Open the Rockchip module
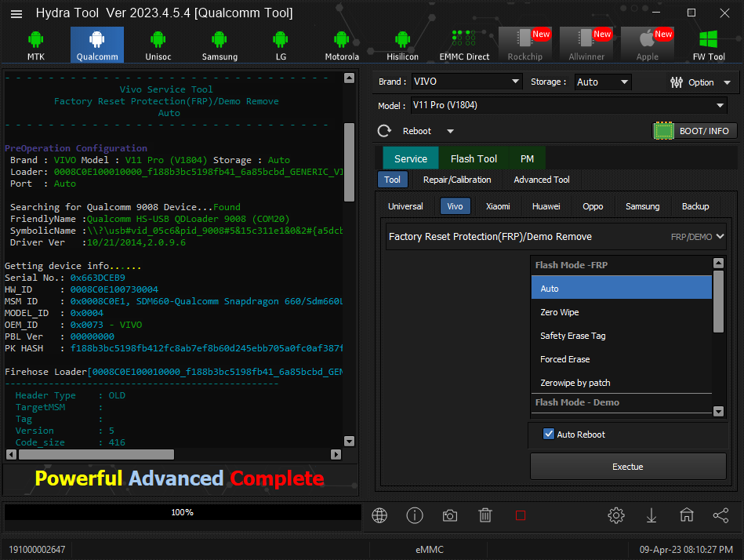 click(525, 45)
